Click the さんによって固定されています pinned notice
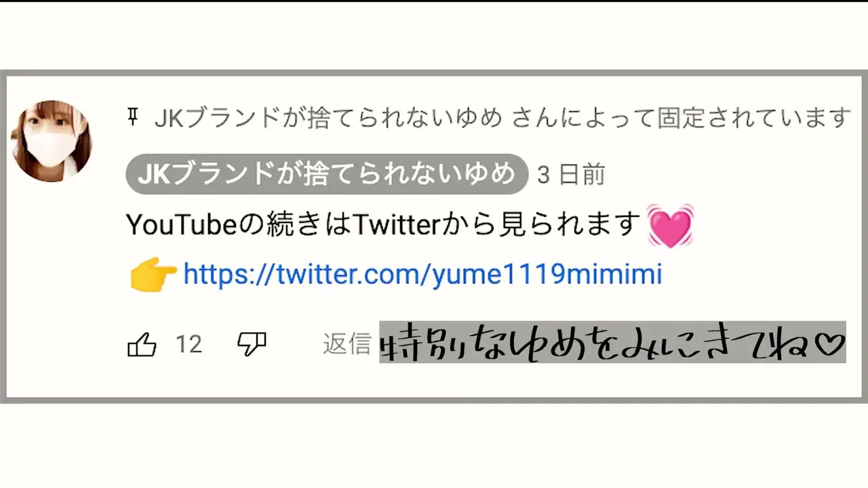 click(x=681, y=118)
